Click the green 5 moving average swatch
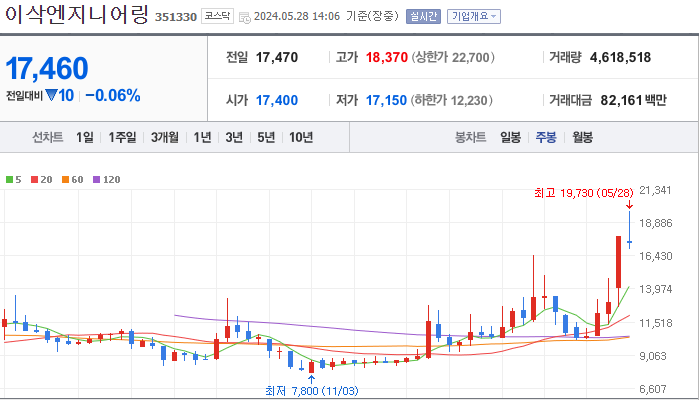Image resolution: width=699 pixels, height=400 pixels. tap(9, 180)
